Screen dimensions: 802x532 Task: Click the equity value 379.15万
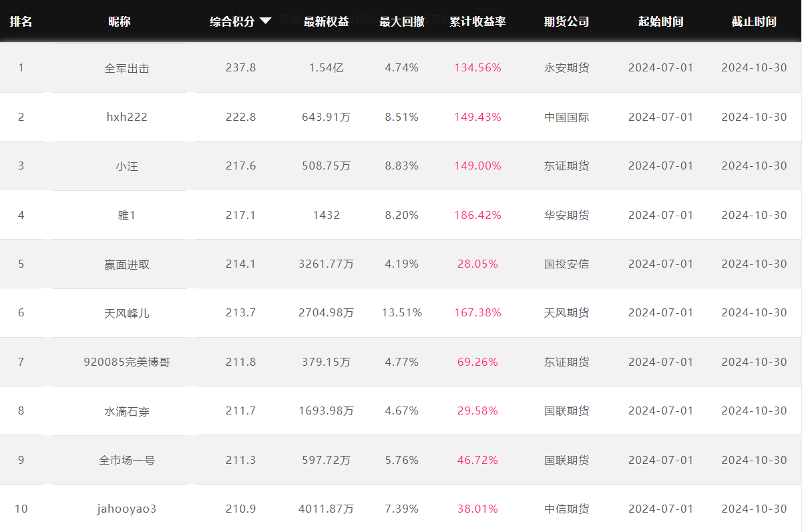(327, 362)
